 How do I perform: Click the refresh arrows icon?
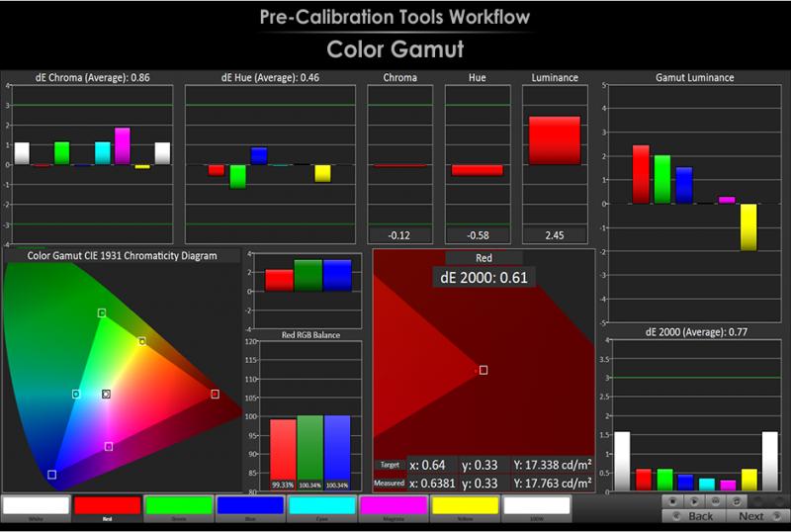click(737, 501)
